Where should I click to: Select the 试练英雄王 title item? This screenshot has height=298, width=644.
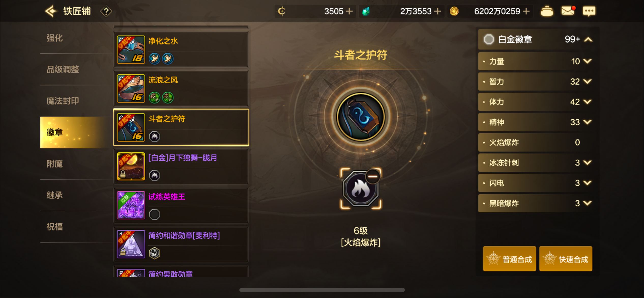click(x=181, y=205)
